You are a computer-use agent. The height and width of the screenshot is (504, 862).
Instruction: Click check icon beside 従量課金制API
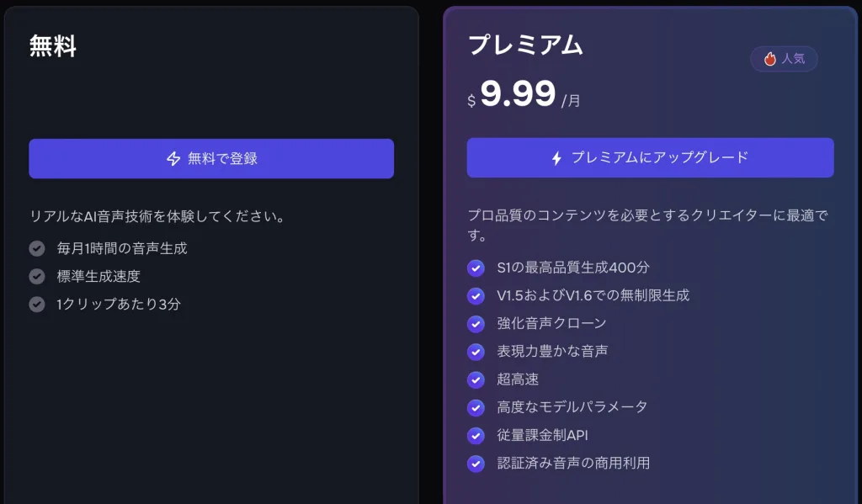click(476, 435)
